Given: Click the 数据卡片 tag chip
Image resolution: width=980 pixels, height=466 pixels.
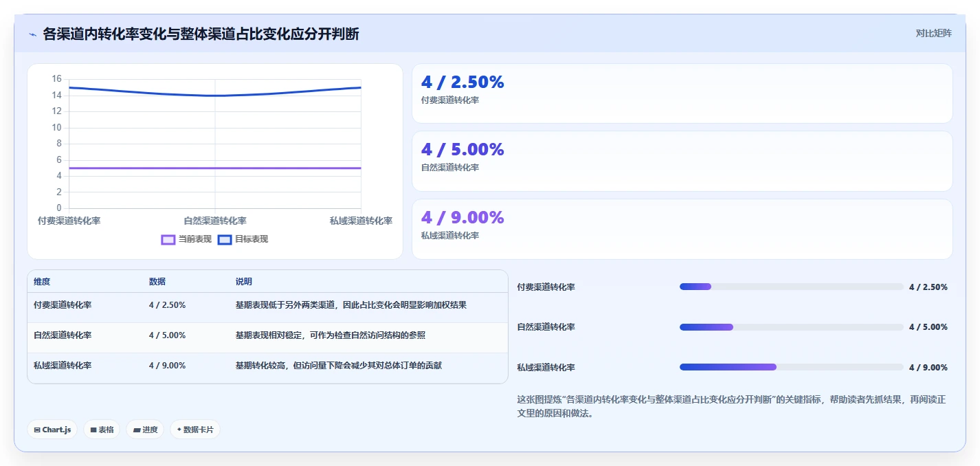Looking at the screenshot, I should point(195,430).
